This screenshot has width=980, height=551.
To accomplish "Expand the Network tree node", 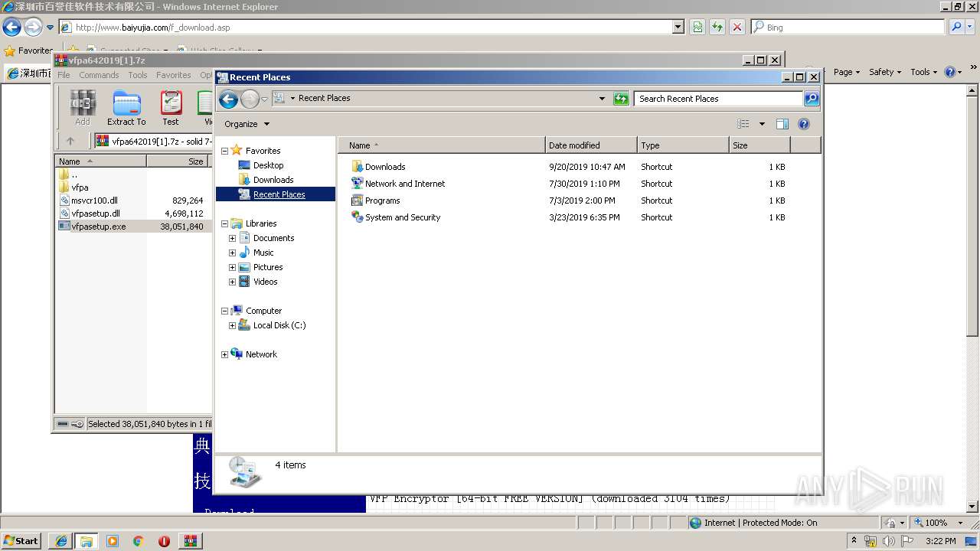I will tap(224, 354).
